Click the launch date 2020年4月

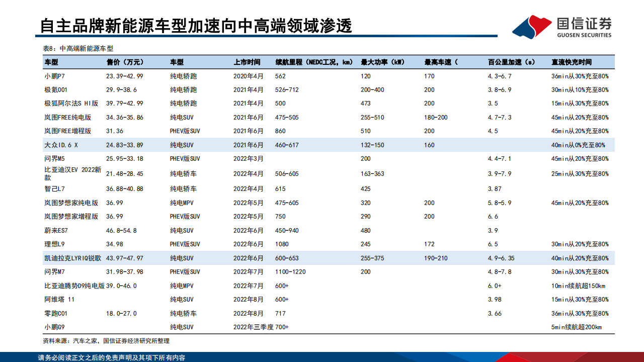(x=249, y=76)
